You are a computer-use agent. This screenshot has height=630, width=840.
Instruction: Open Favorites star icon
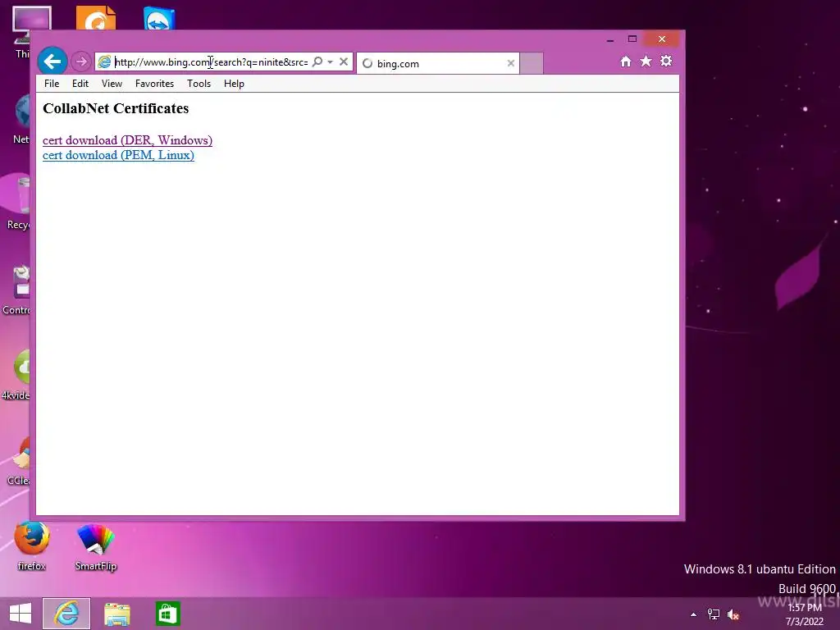(646, 62)
